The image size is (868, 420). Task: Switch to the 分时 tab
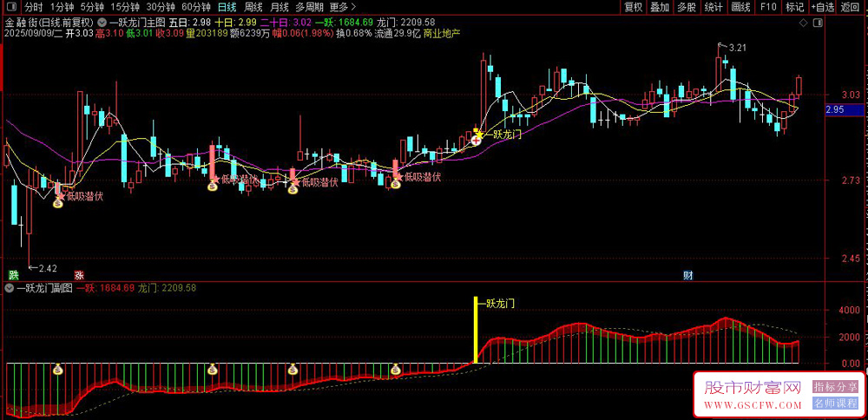(34, 7)
